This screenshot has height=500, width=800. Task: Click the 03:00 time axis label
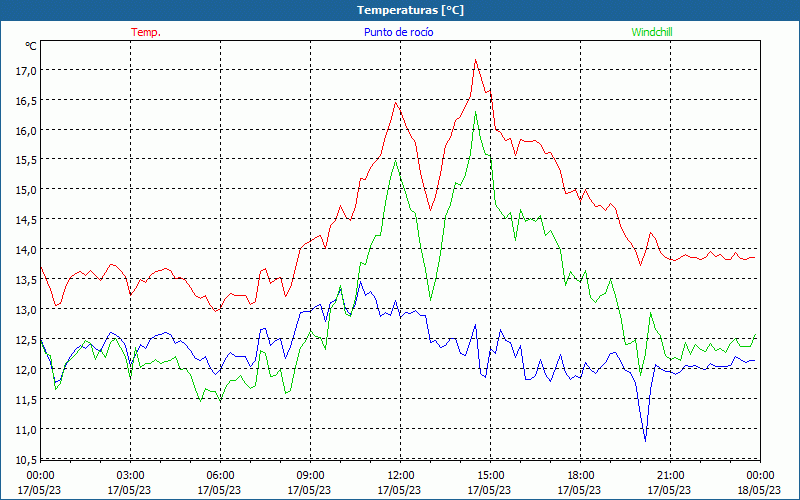click(130, 475)
